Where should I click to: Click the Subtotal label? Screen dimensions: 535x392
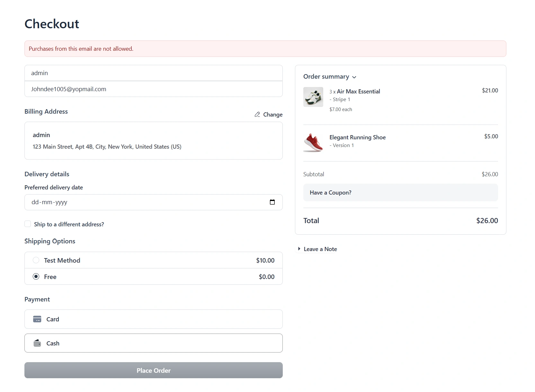[x=314, y=174]
